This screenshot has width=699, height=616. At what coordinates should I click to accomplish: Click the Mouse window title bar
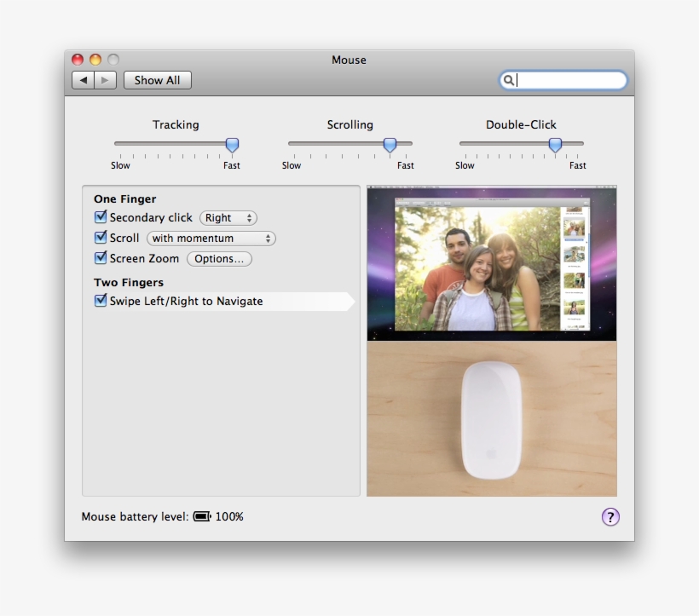pyautogui.click(x=349, y=60)
